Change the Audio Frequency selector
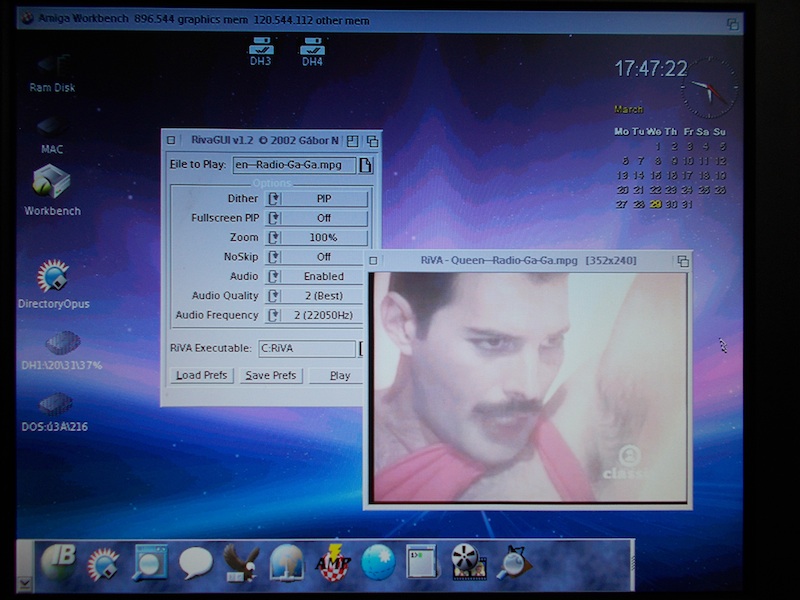This screenshot has width=800, height=600. [316, 315]
